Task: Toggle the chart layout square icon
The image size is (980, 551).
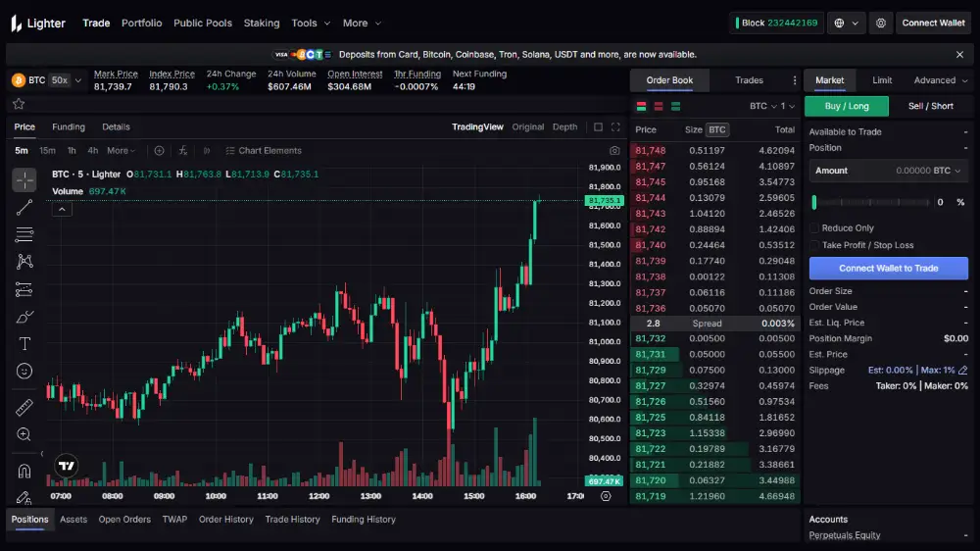Action: [x=598, y=126]
